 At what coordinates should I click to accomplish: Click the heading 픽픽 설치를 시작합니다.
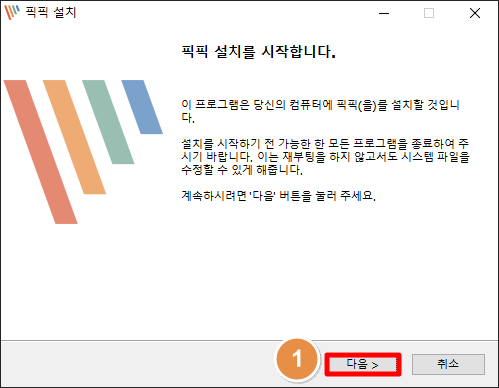coord(259,52)
